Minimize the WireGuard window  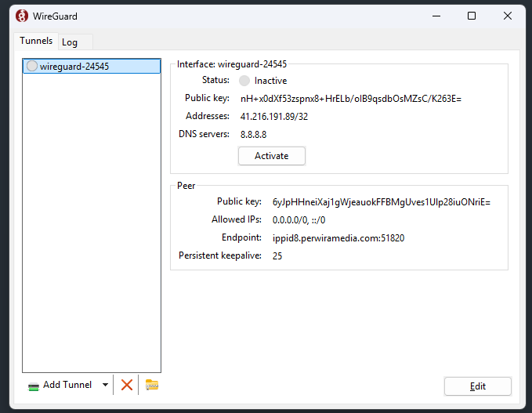(436, 16)
